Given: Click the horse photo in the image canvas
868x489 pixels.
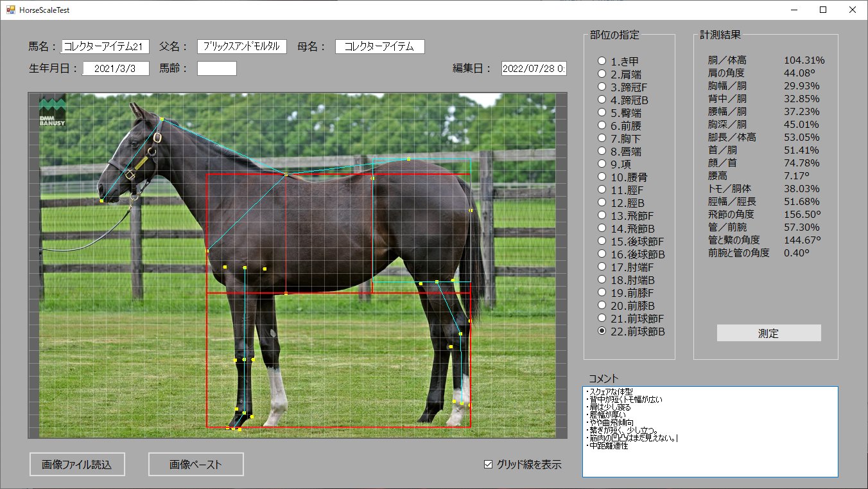Looking at the screenshot, I should point(298,265).
